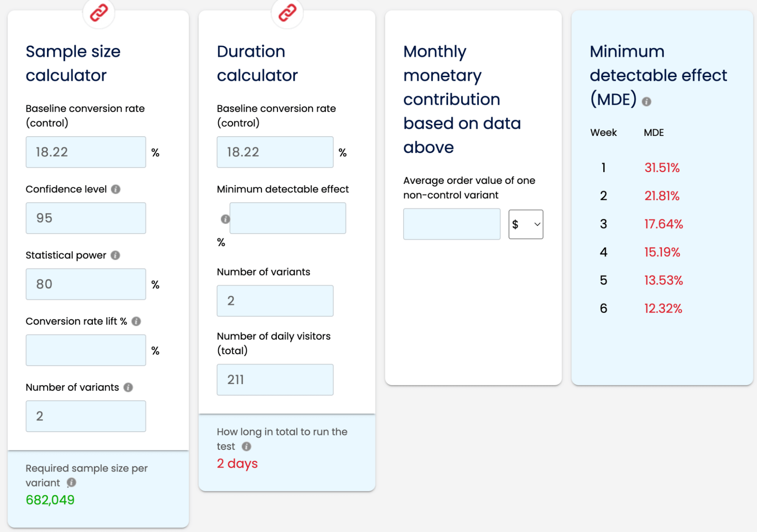
Task: Click Duration calculator baseline conversion rate field
Action: [275, 152]
